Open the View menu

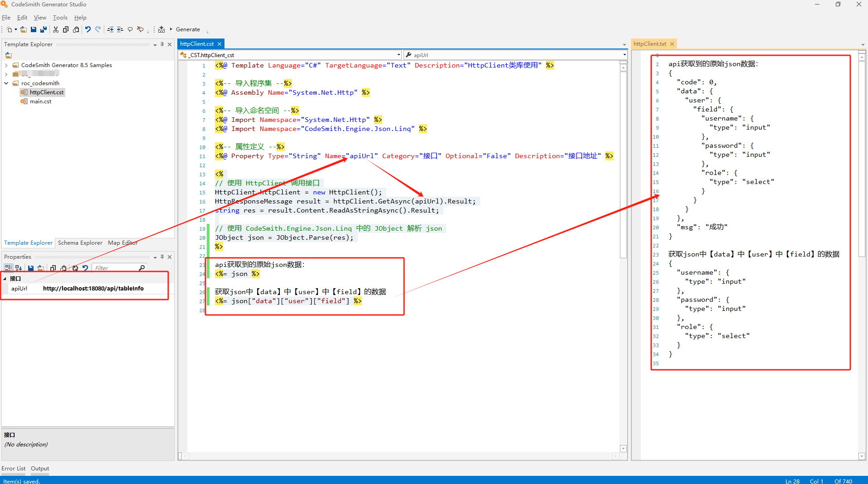40,18
